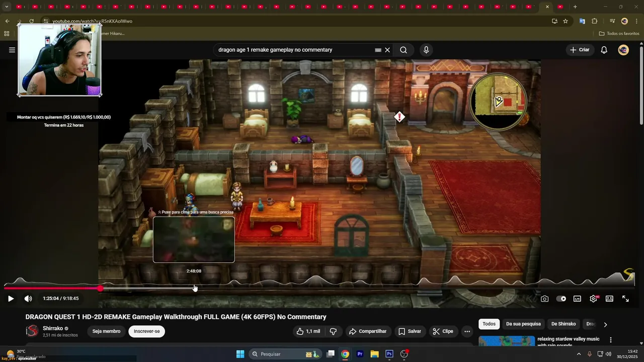This screenshot has width=644, height=362.
Task: Take a video screenshot with camera icon
Action: pyautogui.click(x=545, y=299)
